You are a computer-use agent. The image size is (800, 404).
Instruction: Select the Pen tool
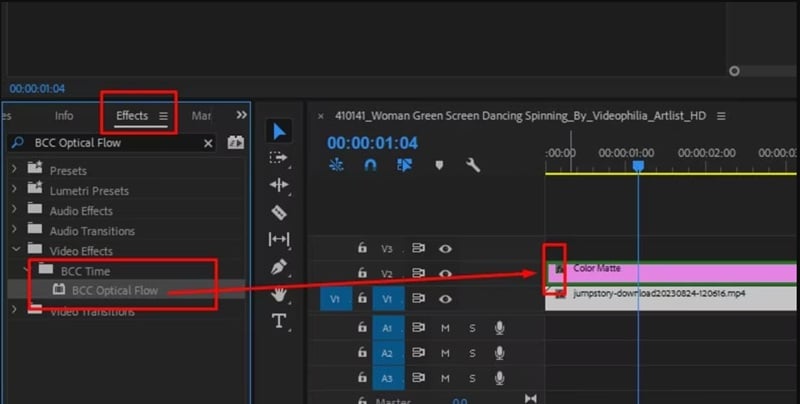[x=279, y=267]
